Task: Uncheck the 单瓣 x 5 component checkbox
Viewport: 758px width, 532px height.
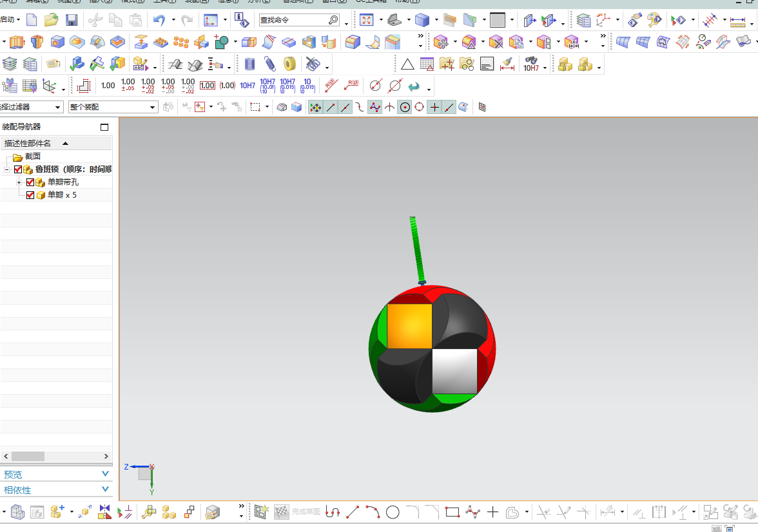Action: pos(30,195)
